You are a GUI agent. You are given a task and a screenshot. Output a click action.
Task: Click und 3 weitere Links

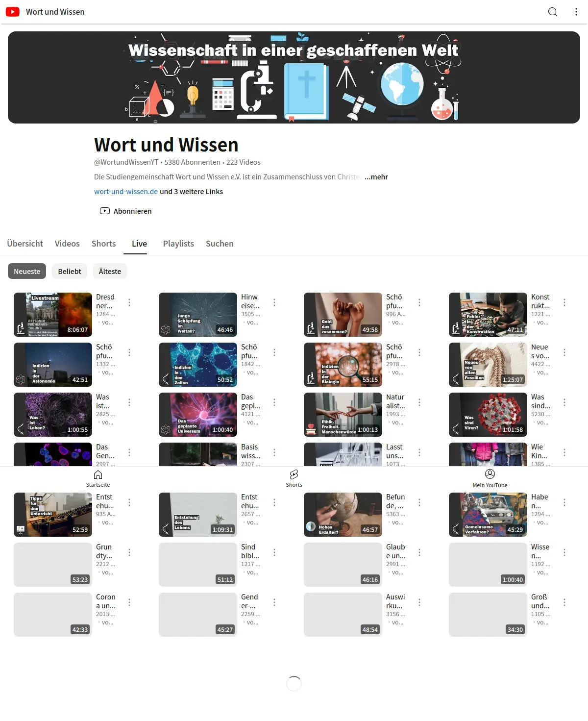coord(191,192)
